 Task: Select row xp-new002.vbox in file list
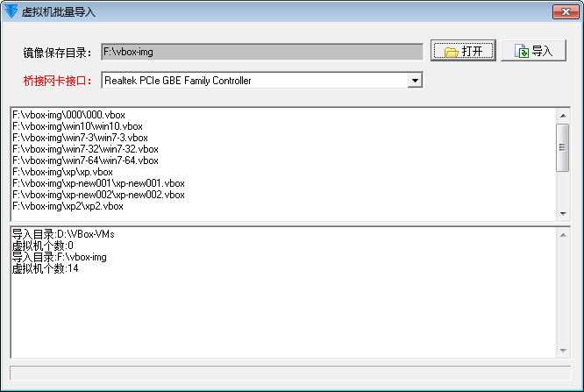(x=98, y=195)
